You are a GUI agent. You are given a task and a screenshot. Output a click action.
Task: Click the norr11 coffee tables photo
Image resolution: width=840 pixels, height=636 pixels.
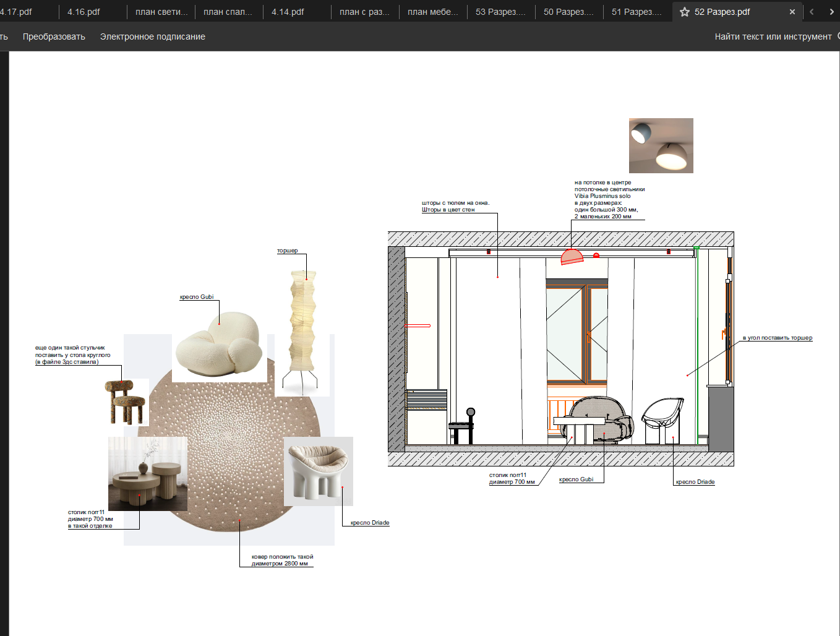click(x=147, y=474)
